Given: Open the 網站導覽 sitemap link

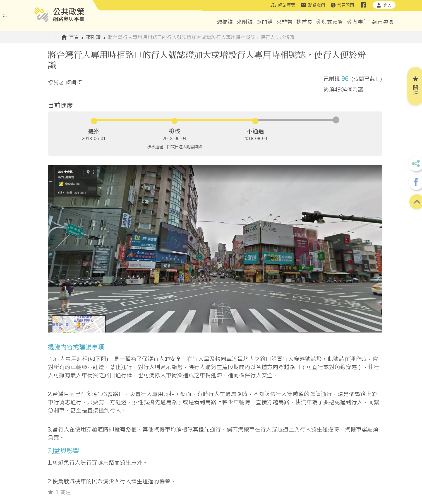Looking at the screenshot, I should click(x=283, y=5).
